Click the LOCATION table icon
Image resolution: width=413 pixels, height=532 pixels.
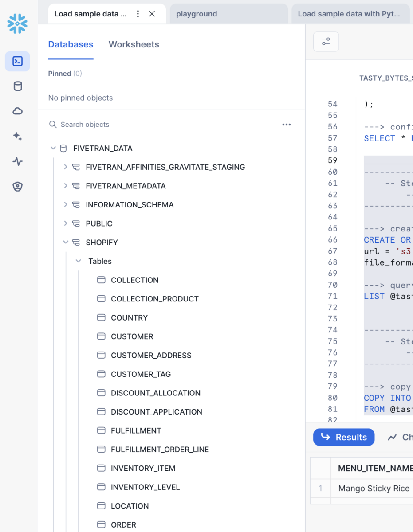[x=101, y=506]
